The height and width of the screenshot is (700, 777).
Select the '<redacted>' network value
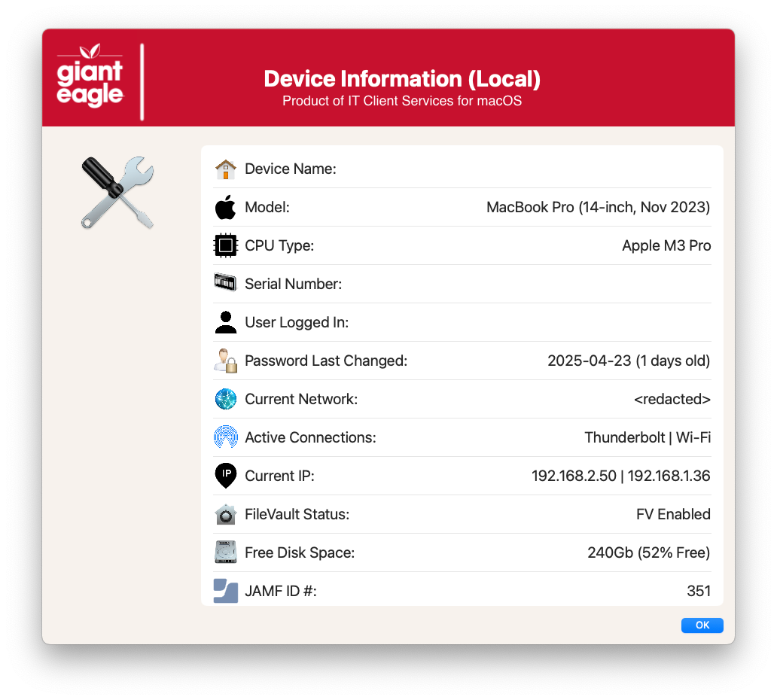click(x=672, y=399)
